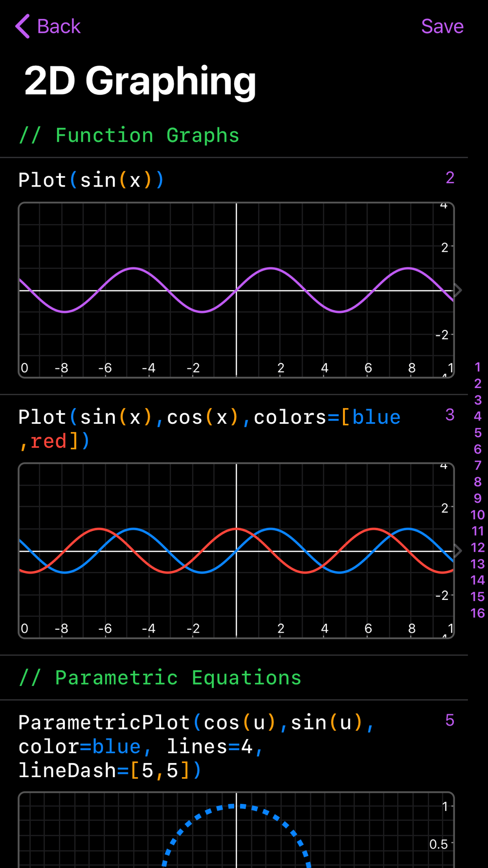Open the Plot(sin(x)) code line
The image size is (488, 868).
[91, 180]
